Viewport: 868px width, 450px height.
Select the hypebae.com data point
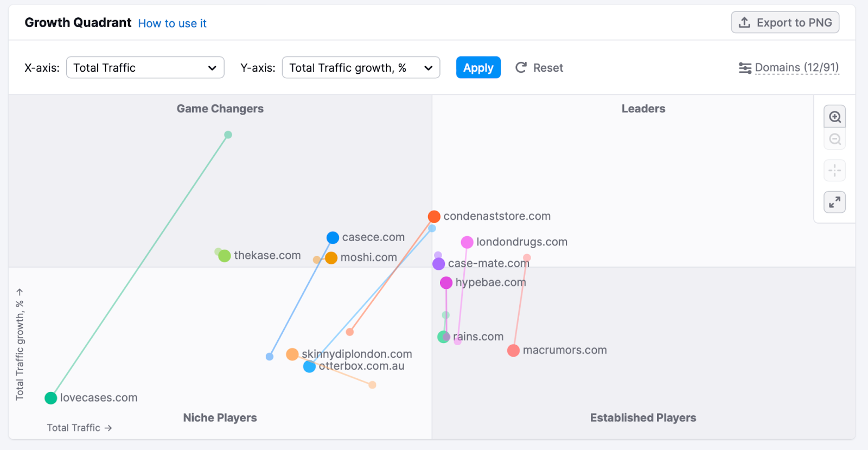[x=446, y=282]
